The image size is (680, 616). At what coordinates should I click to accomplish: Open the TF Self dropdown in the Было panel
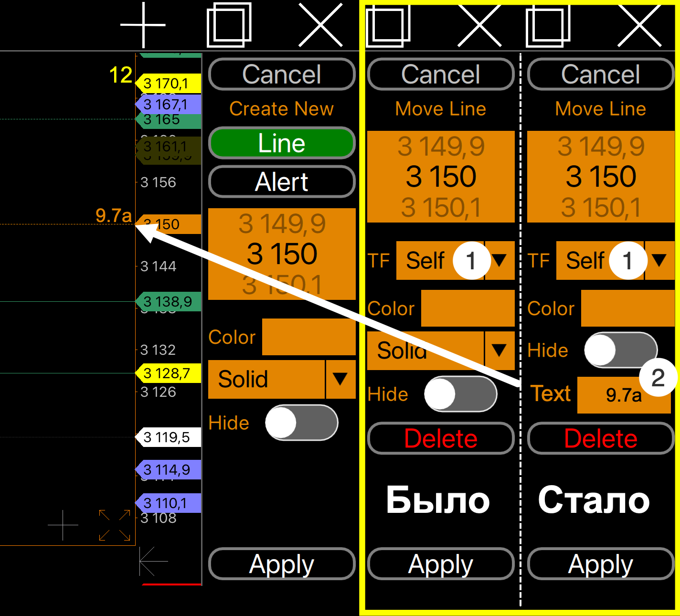455,260
